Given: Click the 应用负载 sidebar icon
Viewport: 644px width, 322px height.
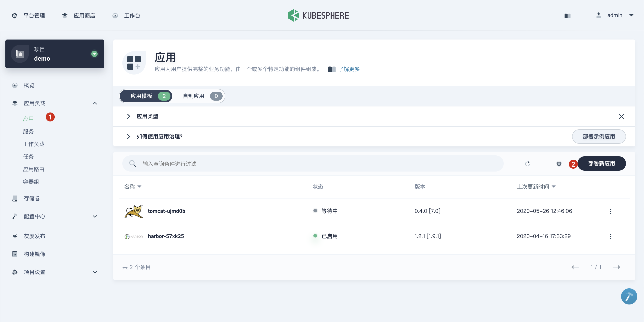Looking at the screenshot, I should click(x=15, y=103).
